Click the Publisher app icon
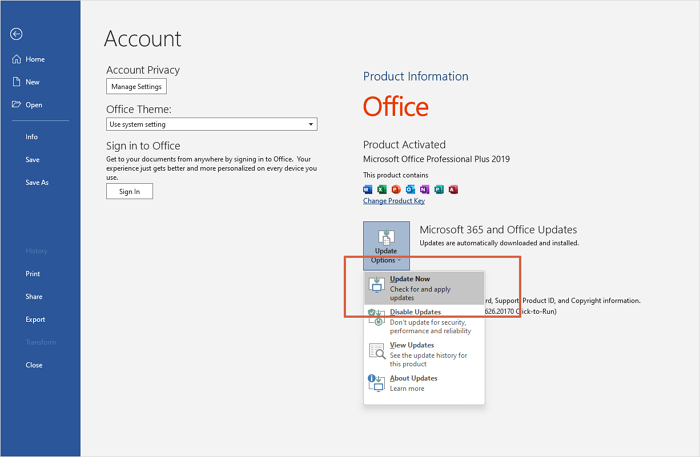Viewport: 700px width, 457px height. [439, 190]
